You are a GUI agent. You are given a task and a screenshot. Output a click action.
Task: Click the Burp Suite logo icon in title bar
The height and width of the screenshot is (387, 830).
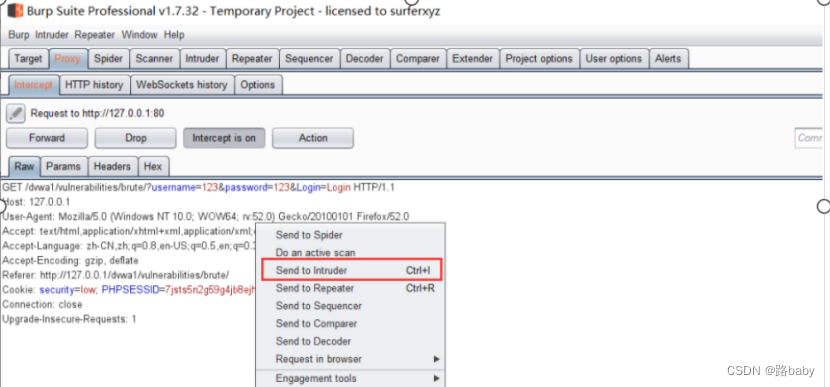14,10
